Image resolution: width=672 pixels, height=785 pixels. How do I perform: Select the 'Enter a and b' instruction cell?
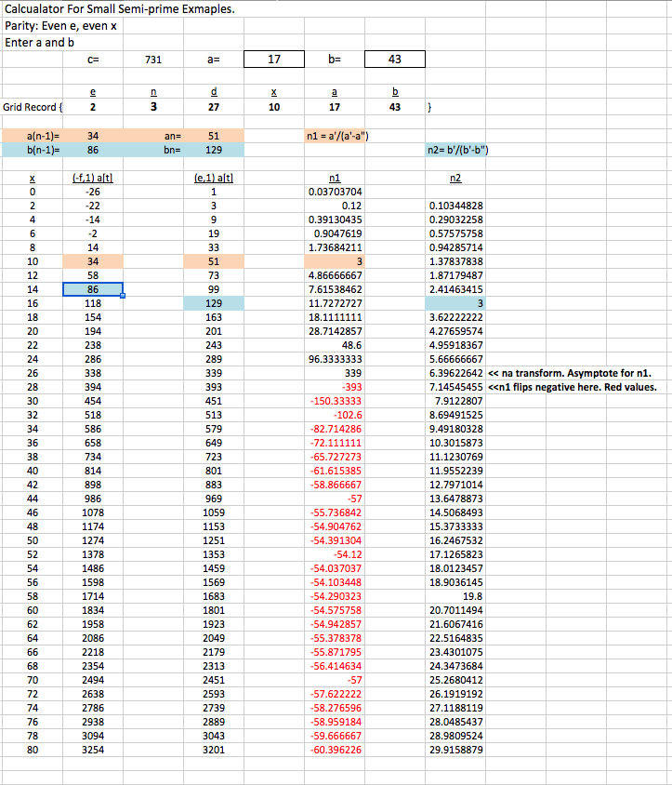[40, 43]
